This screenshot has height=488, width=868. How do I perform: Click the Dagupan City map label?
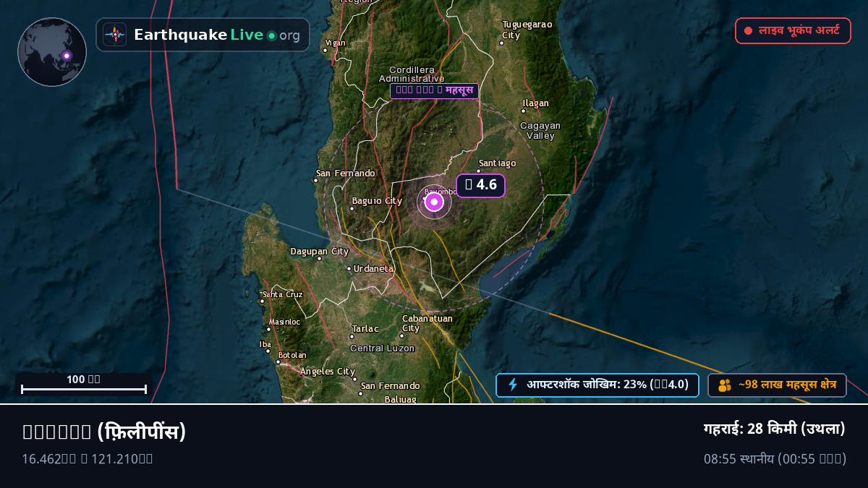(320, 252)
